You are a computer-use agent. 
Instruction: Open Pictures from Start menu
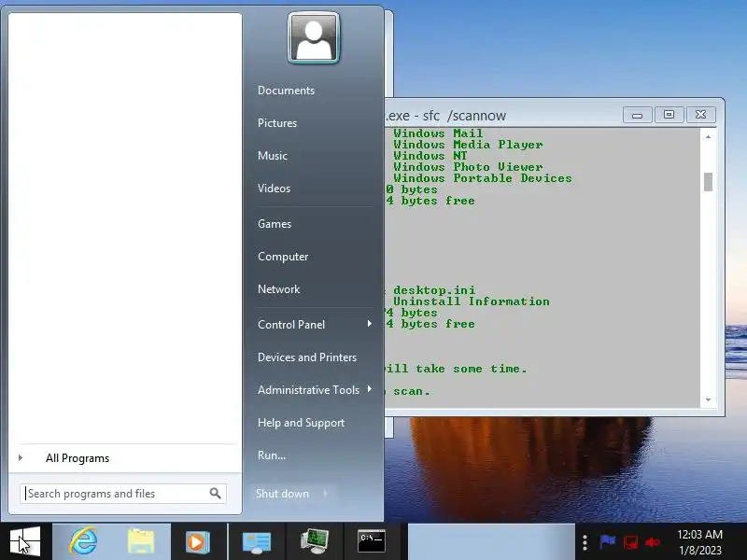click(277, 123)
